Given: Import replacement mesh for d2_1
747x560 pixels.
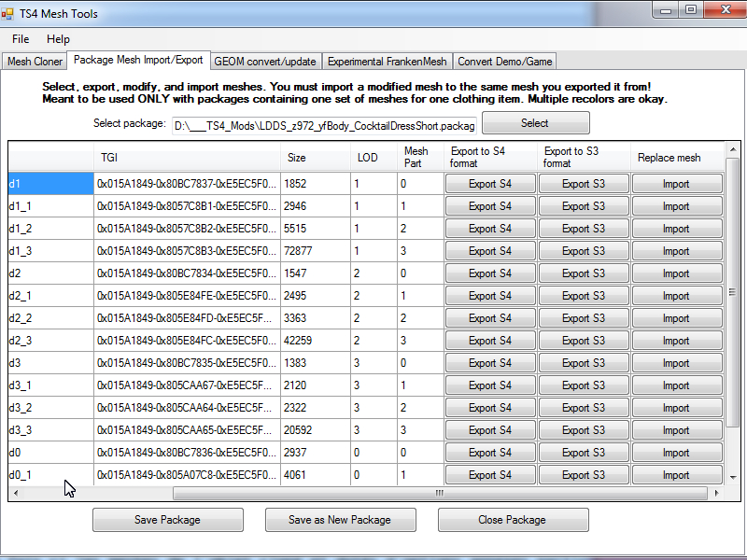Looking at the screenshot, I should tap(677, 296).
